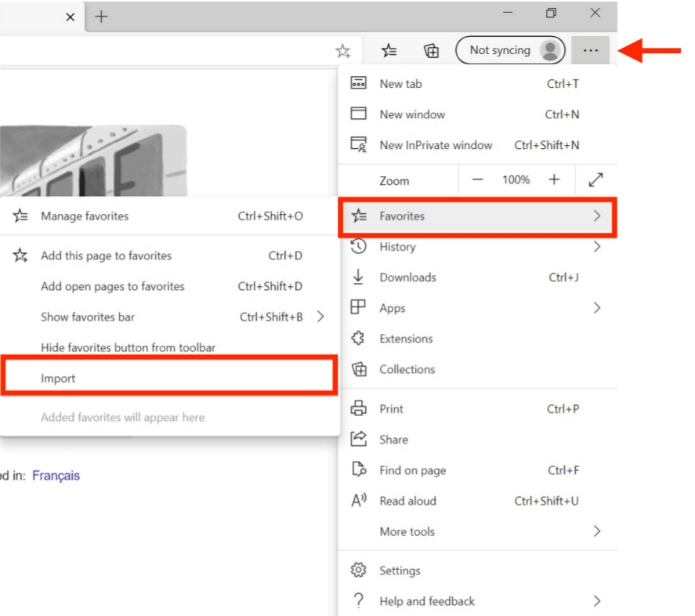This screenshot has height=616, width=695.
Task: Click the Settings gear icon
Action: 358,570
